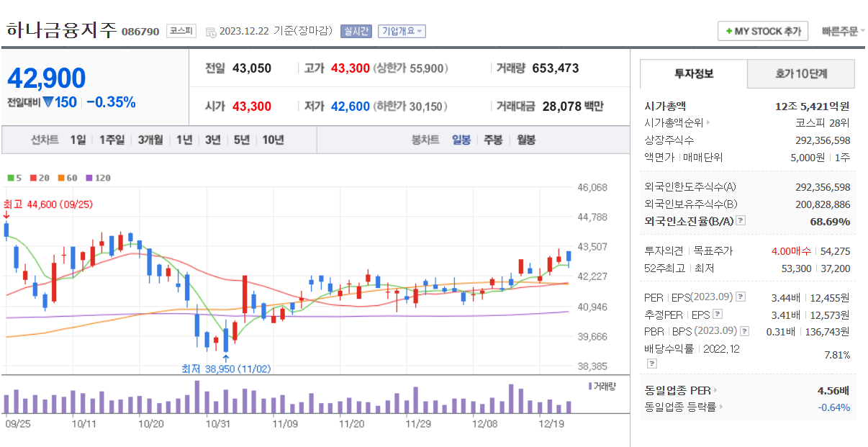This screenshot has height=447, width=868.
Task: Select the 1년 line chart period
Action: pyautogui.click(x=184, y=140)
